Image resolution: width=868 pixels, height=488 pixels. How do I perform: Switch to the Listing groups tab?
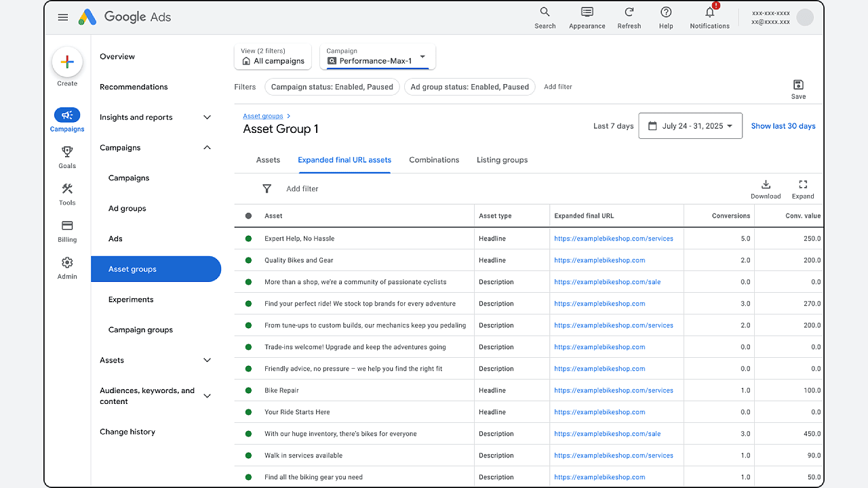pos(502,160)
